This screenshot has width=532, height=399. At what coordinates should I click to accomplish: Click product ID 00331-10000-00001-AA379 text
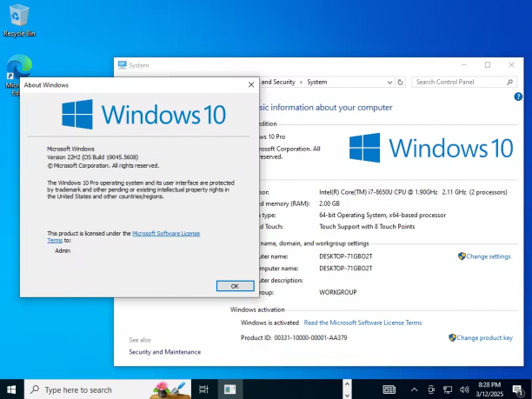click(310, 338)
